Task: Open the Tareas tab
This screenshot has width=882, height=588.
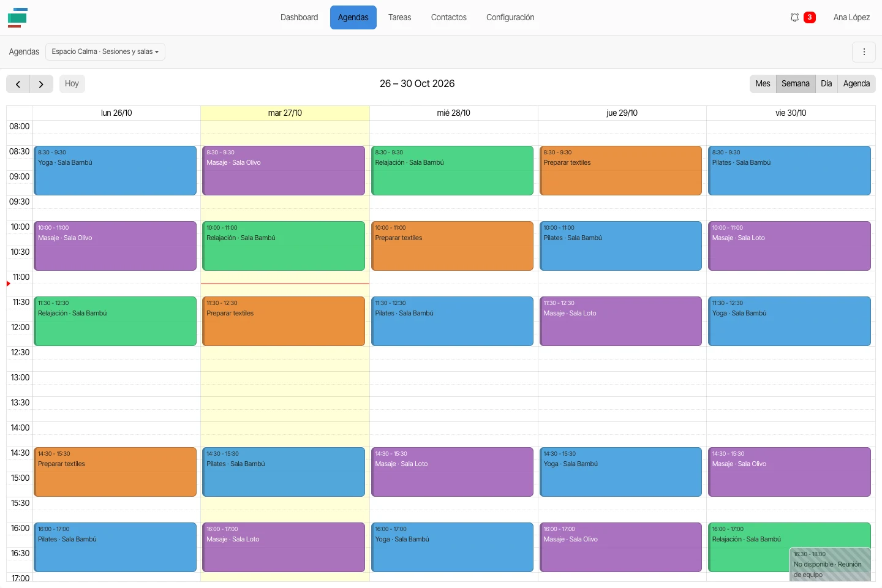Action: pyautogui.click(x=400, y=18)
